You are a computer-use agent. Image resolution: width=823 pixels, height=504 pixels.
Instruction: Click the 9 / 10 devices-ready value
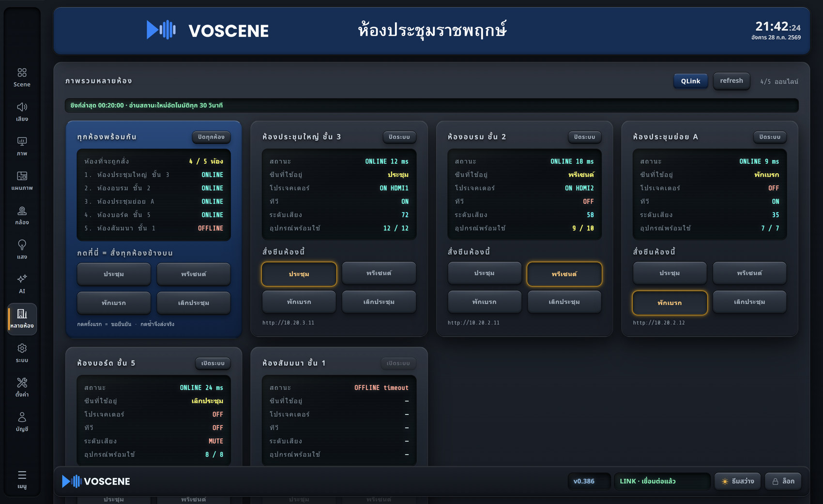[583, 228]
